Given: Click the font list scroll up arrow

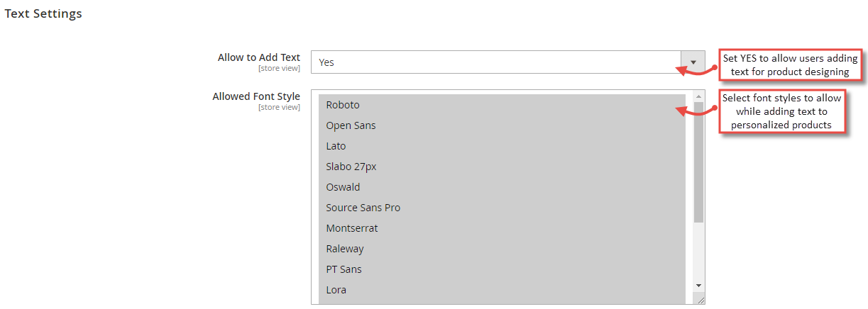Looking at the screenshot, I should 698,96.
